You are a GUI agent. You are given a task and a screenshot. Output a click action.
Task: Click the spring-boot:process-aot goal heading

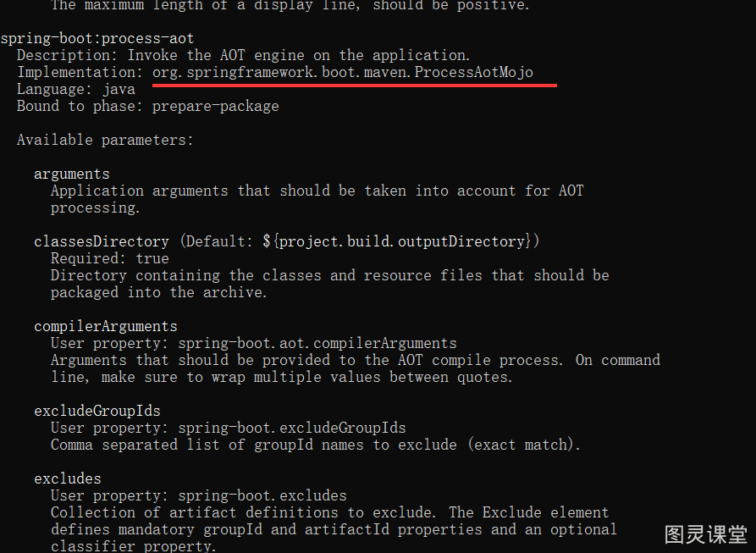(97, 38)
